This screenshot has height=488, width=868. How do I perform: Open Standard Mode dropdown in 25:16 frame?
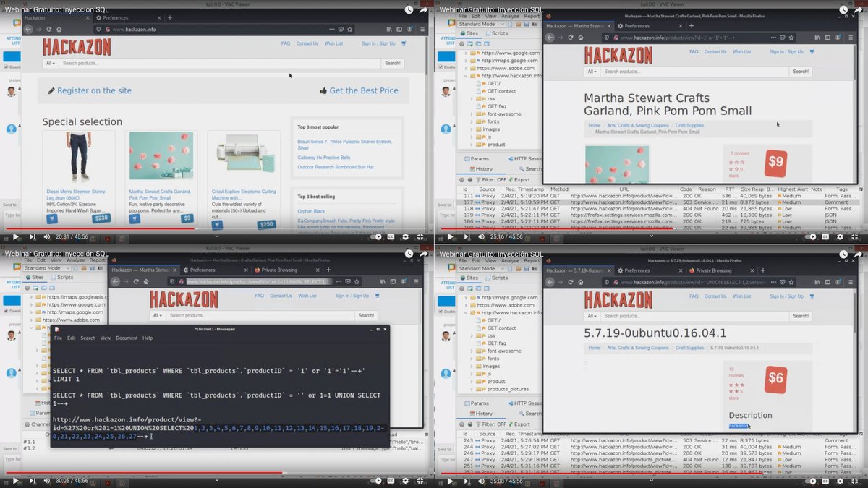coord(480,24)
